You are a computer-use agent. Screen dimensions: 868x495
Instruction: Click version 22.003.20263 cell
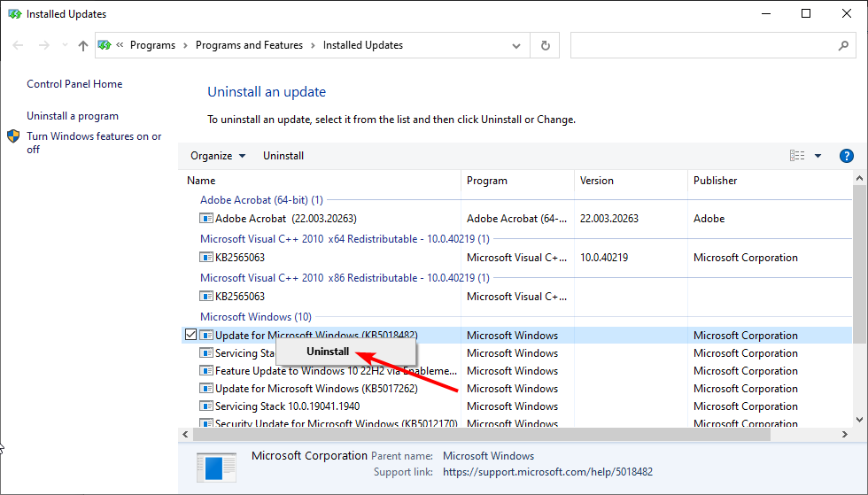[609, 218]
